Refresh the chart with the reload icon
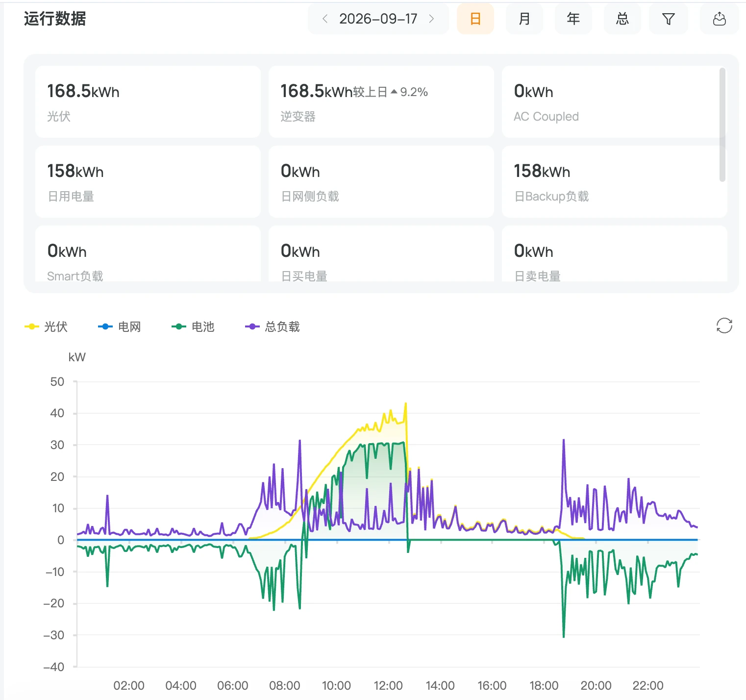Viewport: 746px width, 700px height. pyautogui.click(x=724, y=325)
